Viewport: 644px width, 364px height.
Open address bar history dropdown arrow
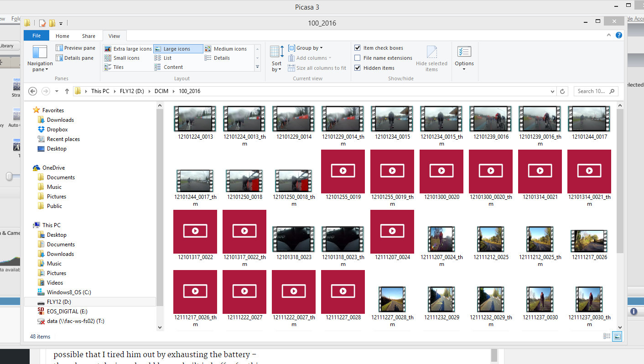[x=553, y=91]
